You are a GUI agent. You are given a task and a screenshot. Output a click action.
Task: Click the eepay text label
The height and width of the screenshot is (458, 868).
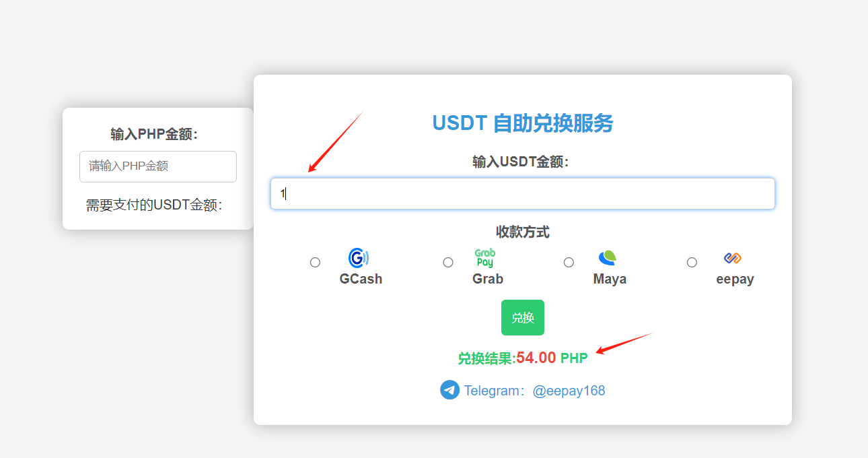(x=735, y=279)
